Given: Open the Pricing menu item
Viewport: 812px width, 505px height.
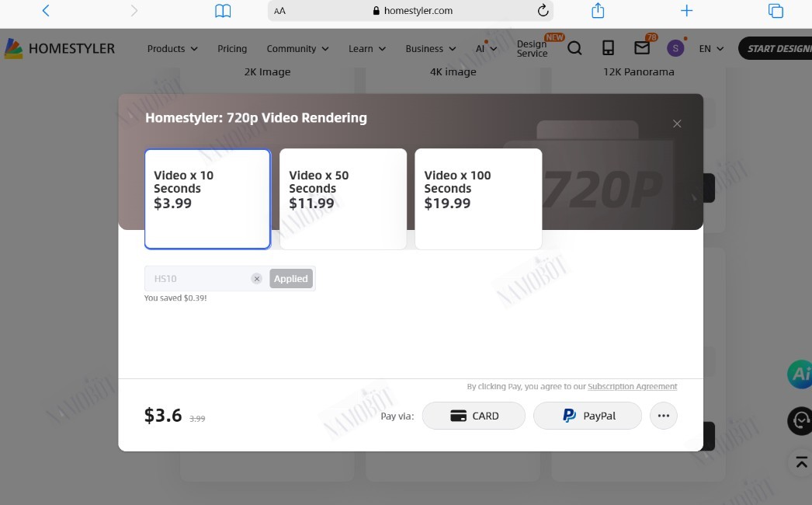Looking at the screenshot, I should click(x=232, y=49).
